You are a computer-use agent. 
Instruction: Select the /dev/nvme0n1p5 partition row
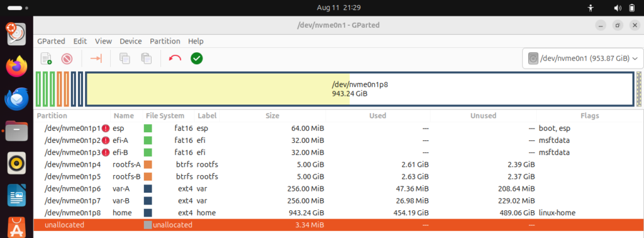pyautogui.click(x=339, y=177)
